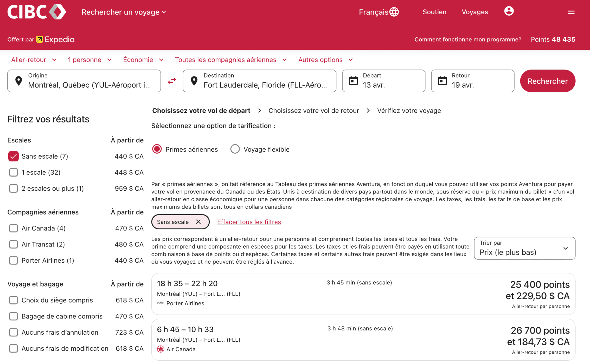Click the Origine location pin icon
Image resolution: width=590 pixels, height=364 pixels.
(x=19, y=81)
